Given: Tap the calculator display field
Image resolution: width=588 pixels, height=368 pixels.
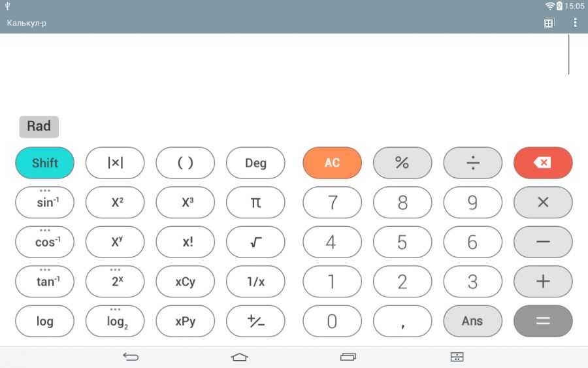Looking at the screenshot, I should [x=294, y=65].
